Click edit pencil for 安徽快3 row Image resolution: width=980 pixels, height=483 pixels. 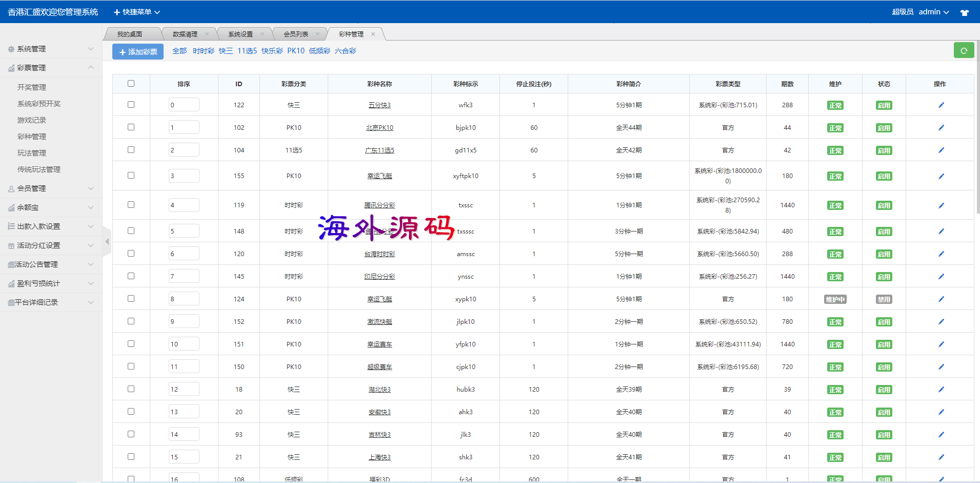pyautogui.click(x=941, y=412)
